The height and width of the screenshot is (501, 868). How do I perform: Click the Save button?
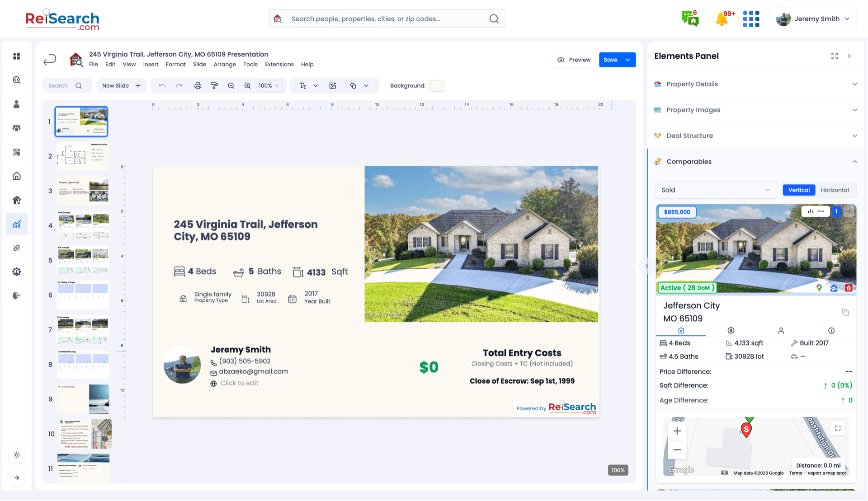tap(610, 60)
